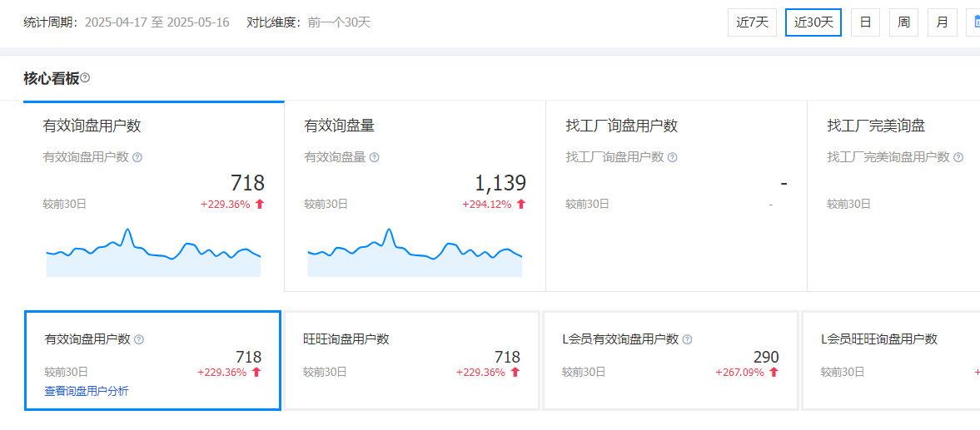The image size is (980, 430).
Task: Select the 旺旺询盘用户数 metric card
Action: click(x=412, y=361)
